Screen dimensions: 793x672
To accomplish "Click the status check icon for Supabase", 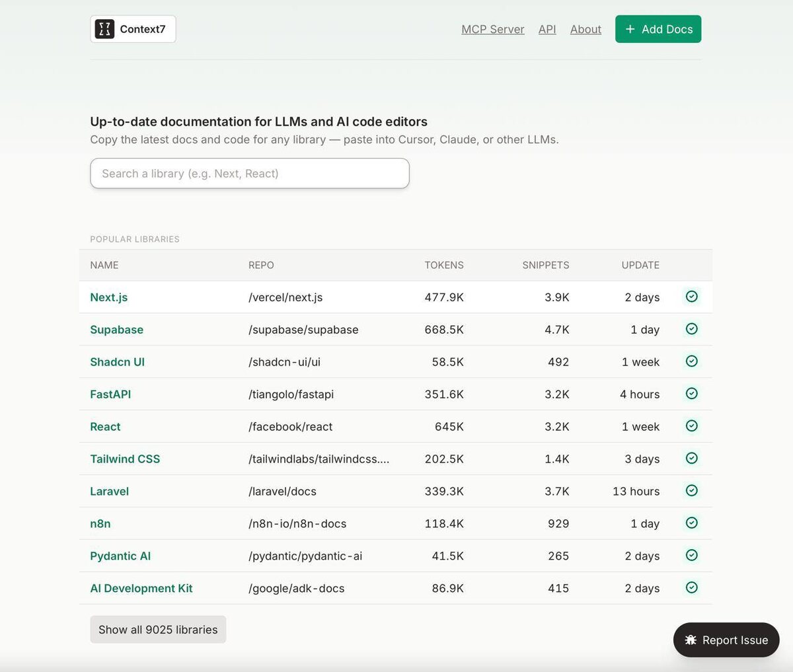I will tap(692, 329).
